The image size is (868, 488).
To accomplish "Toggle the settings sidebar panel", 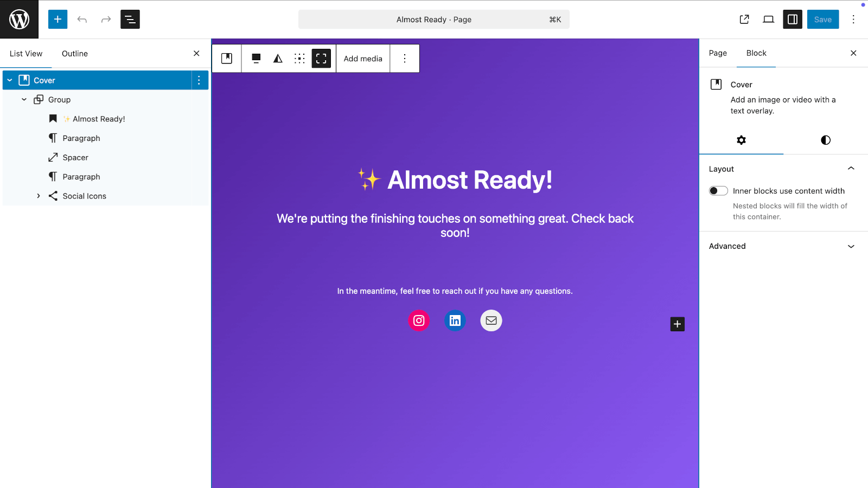I will 792,19.
